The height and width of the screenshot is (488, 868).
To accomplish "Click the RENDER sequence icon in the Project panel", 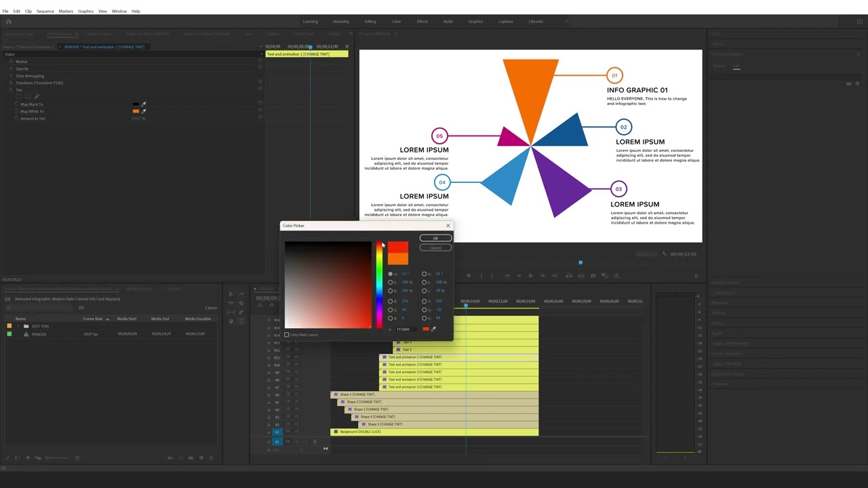I will click(26, 334).
